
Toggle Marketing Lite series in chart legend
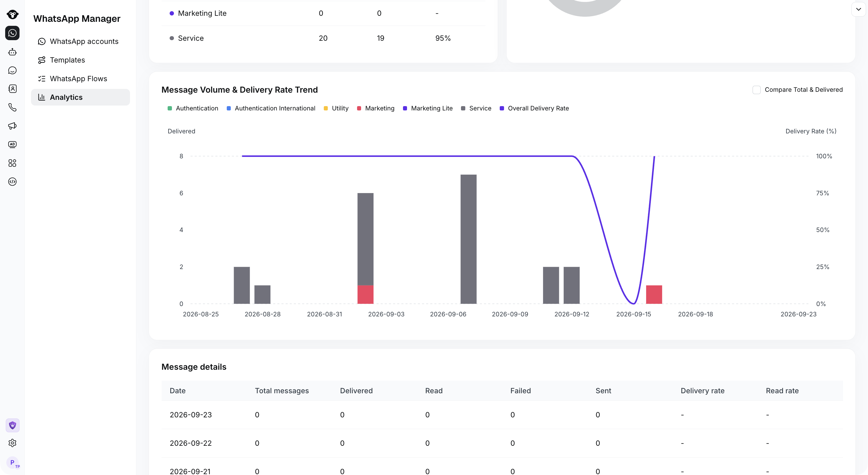pyautogui.click(x=428, y=108)
